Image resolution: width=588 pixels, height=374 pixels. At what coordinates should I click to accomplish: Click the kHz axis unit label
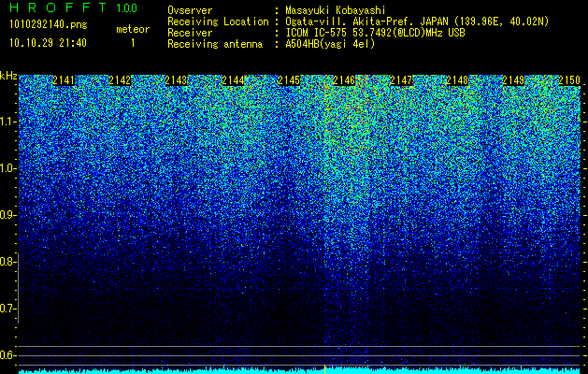tap(8, 76)
